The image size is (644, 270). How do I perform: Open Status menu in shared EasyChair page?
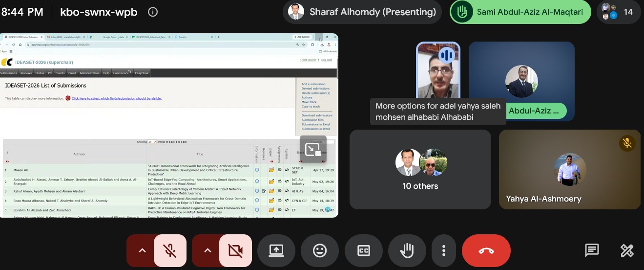[40, 73]
